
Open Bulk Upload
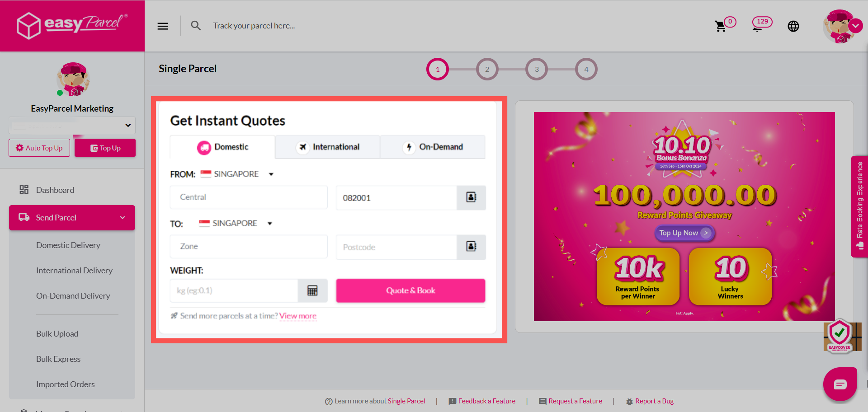(57, 334)
